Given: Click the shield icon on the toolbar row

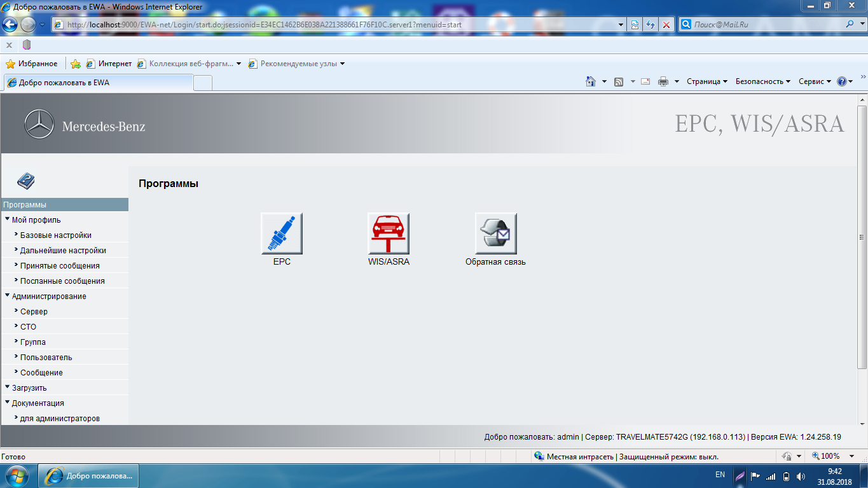Looking at the screenshot, I should (x=26, y=45).
